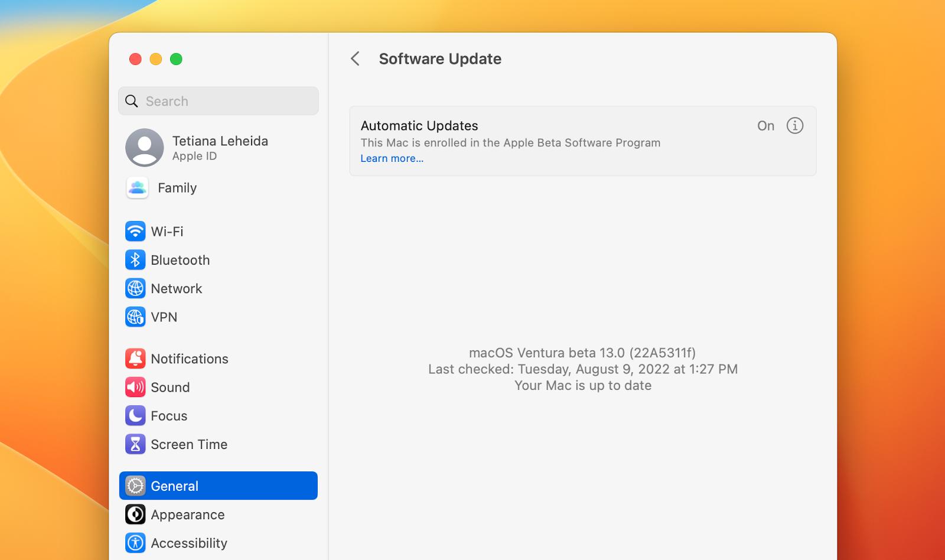The image size is (945, 560).
Task: Click in the Search field
Action: [x=219, y=101]
